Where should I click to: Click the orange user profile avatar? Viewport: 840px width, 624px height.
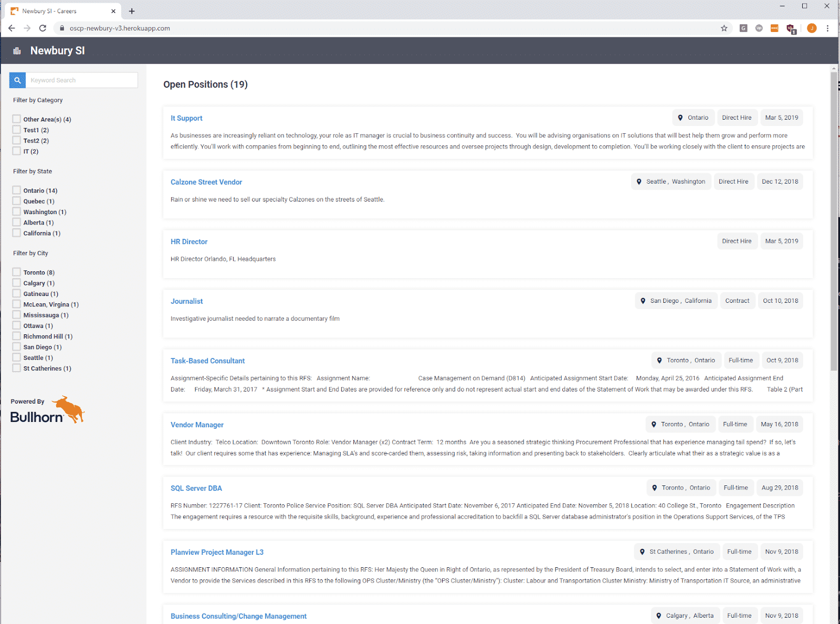[x=812, y=28]
